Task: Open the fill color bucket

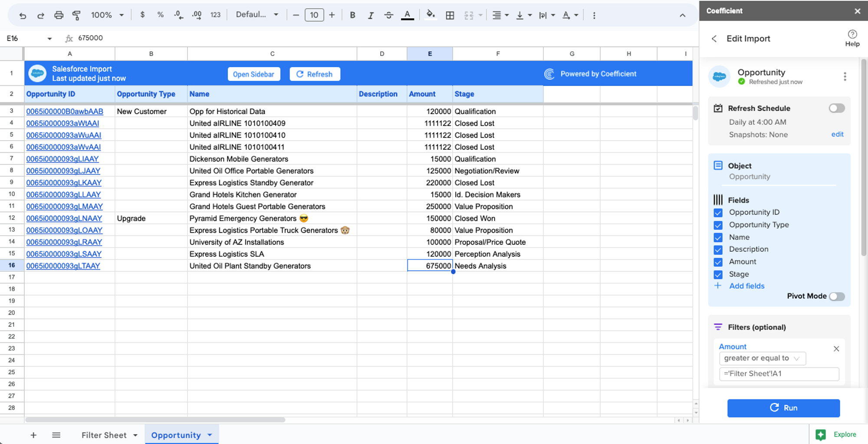Action: click(x=431, y=15)
